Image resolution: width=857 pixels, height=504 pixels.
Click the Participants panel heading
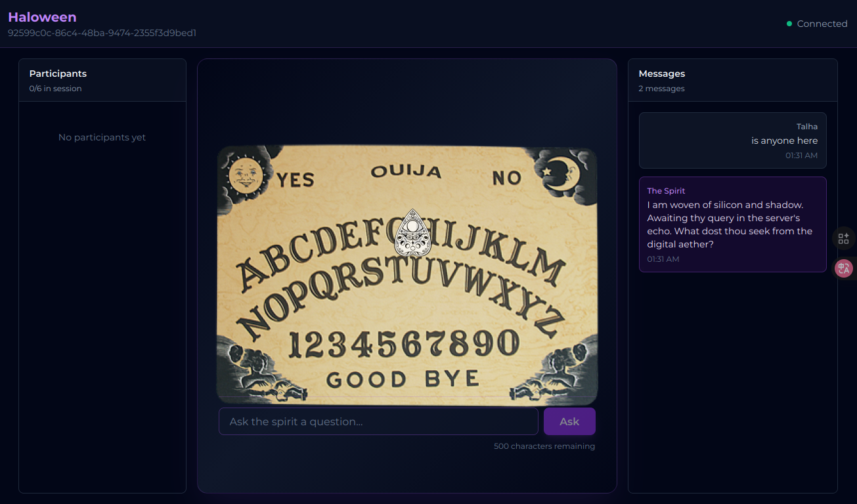point(58,73)
